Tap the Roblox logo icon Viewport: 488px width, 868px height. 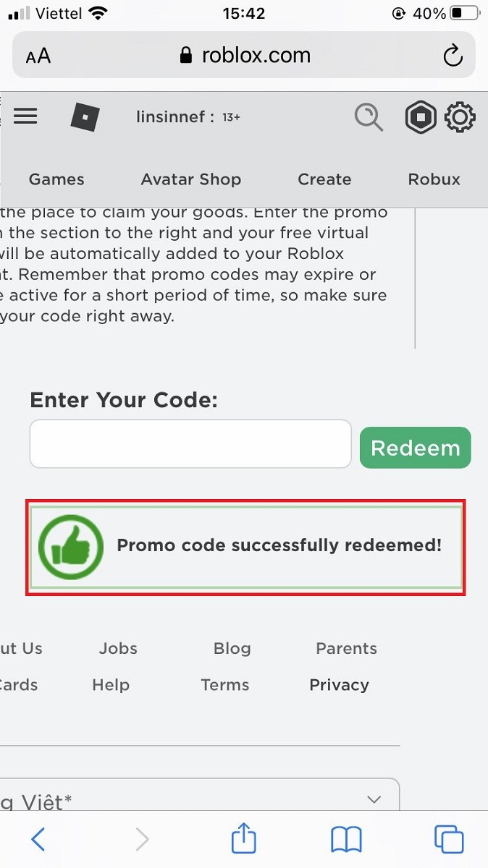point(85,117)
